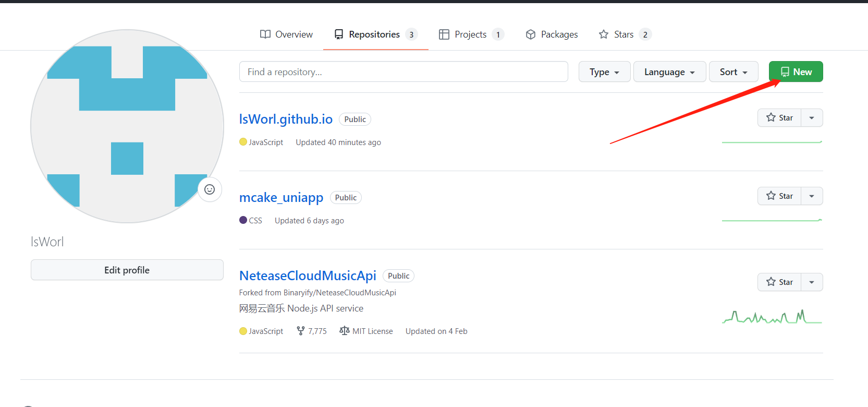Open the Type filter dropdown

(x=605, y=71)
